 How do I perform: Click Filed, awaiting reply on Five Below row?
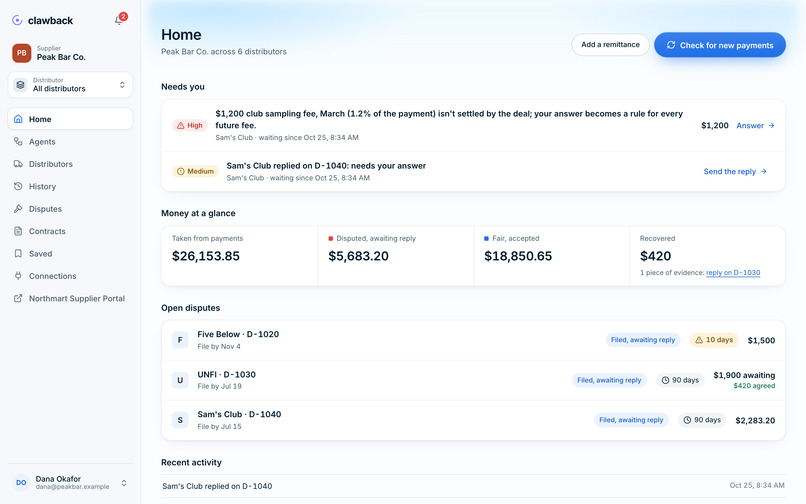click(x=643, y=340)
